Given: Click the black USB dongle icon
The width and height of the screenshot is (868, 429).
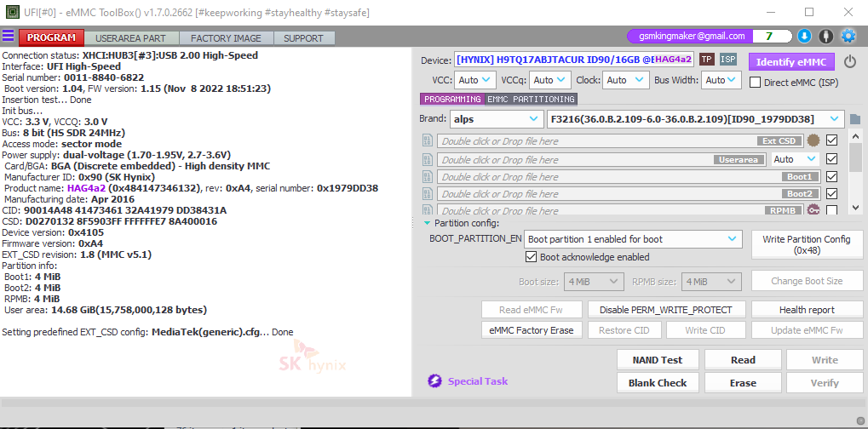Looking at the screenshot, I should [x=826, y=37].
